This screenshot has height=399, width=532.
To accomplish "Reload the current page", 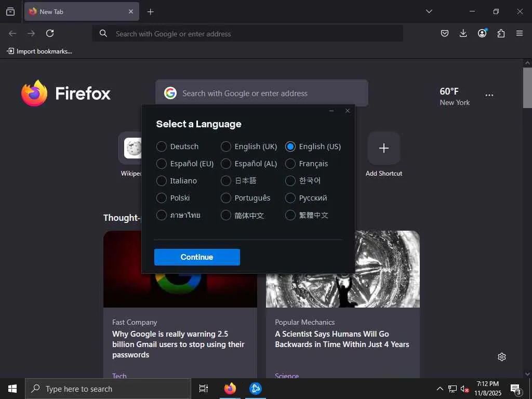I will pyautogui.click(x=50, y=33).
